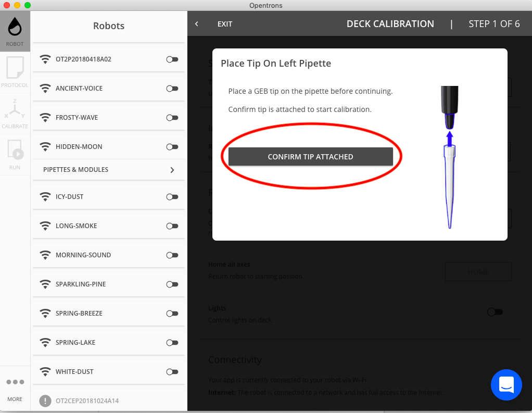This screenshot has width=532, height=413.
Task: Click the back chevron next to EXIT
Action: [196, 24]
